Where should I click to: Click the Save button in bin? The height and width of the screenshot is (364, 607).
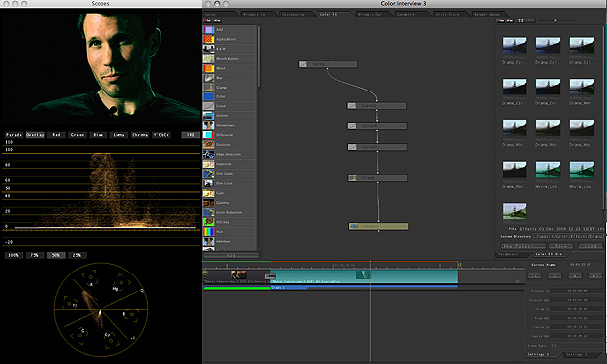[x=560, y=246]
